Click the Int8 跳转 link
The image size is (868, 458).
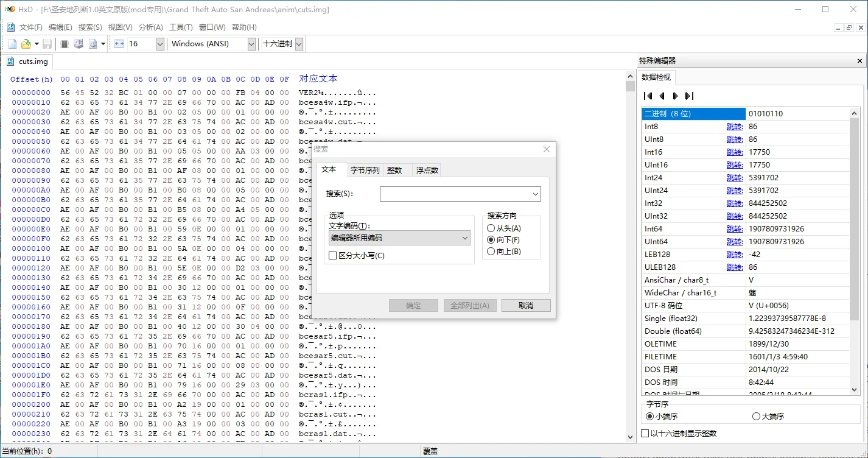[735, 127]
